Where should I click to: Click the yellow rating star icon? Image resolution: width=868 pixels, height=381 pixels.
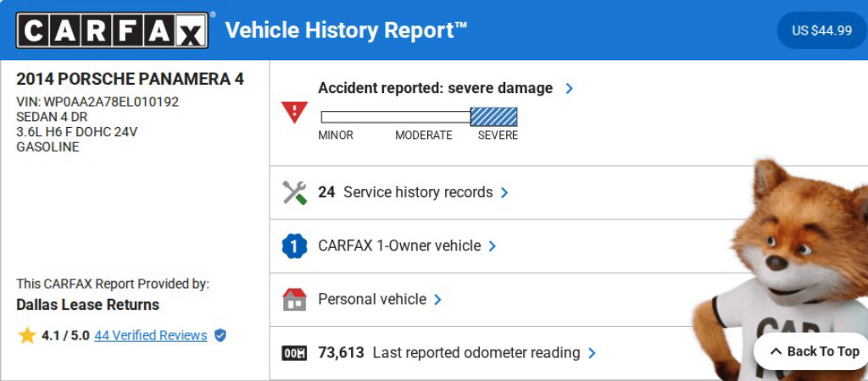(x=27, y=335)
